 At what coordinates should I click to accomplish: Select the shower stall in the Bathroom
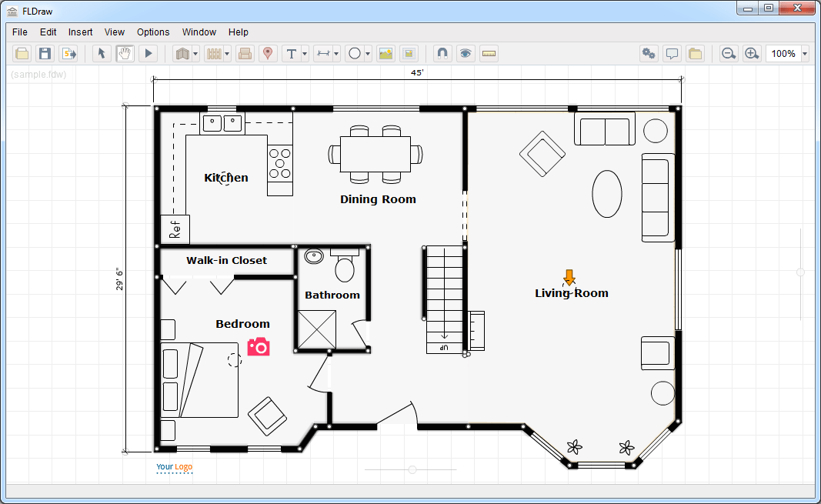click(317, 330)
